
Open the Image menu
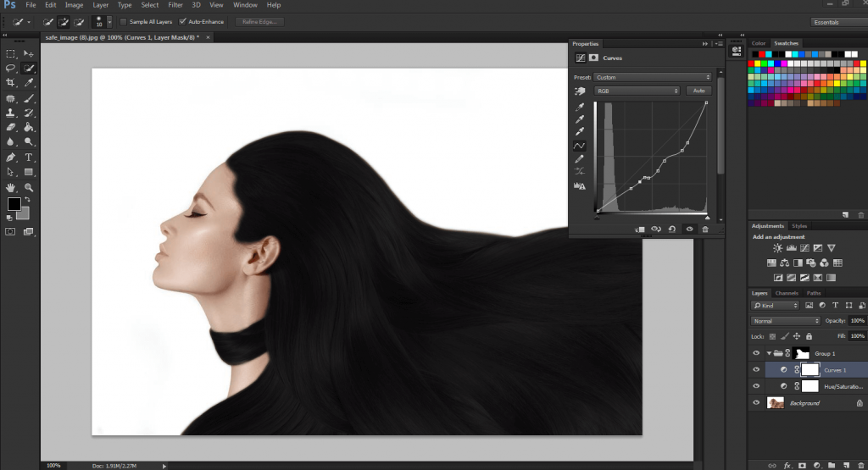(x=75, y=5)
